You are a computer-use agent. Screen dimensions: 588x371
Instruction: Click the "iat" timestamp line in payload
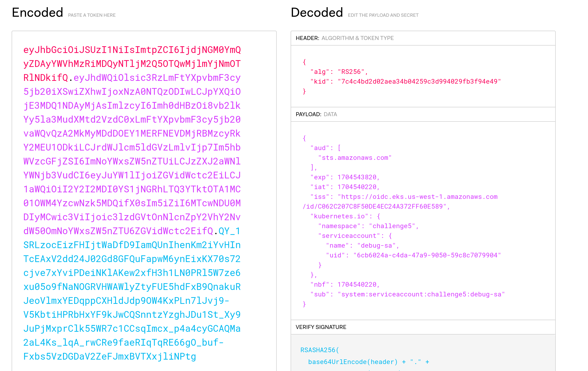click(345, 187)
